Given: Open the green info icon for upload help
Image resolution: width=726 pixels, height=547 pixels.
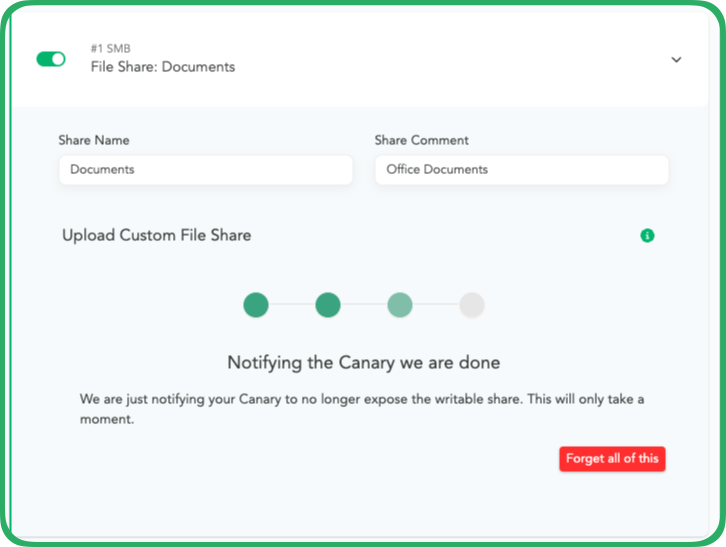Looking at the screenshot, I should 647,236.
